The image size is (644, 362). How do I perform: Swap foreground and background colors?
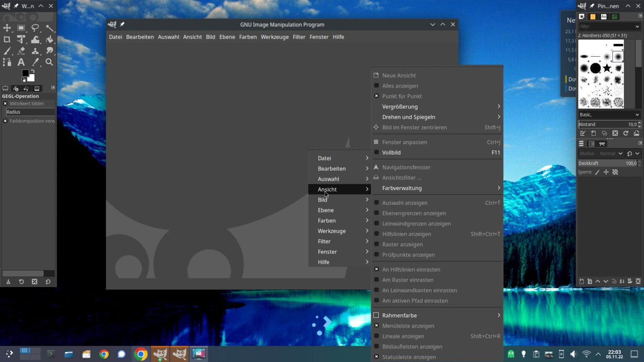(x=33, y=71)
